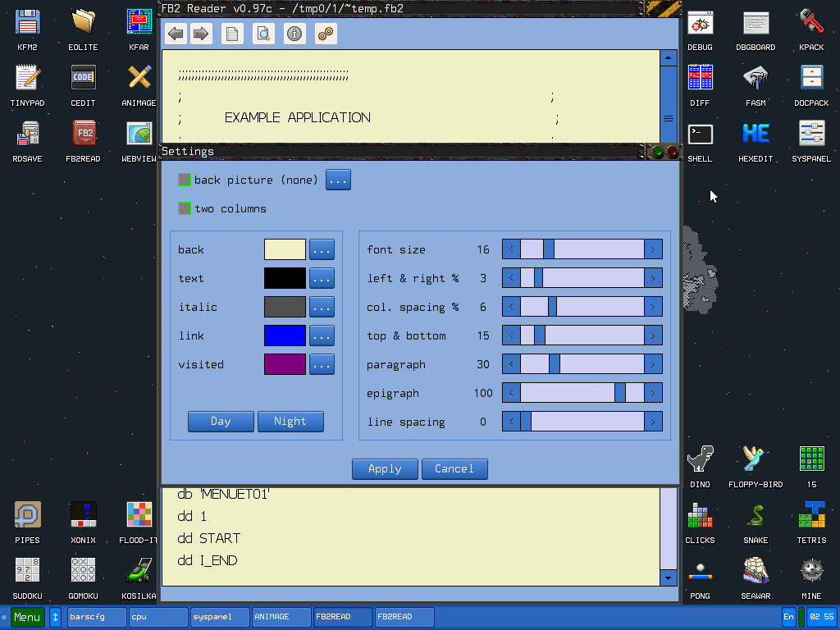Enable the back picture checkbox
840x630 pixels.
click(184, 180)
